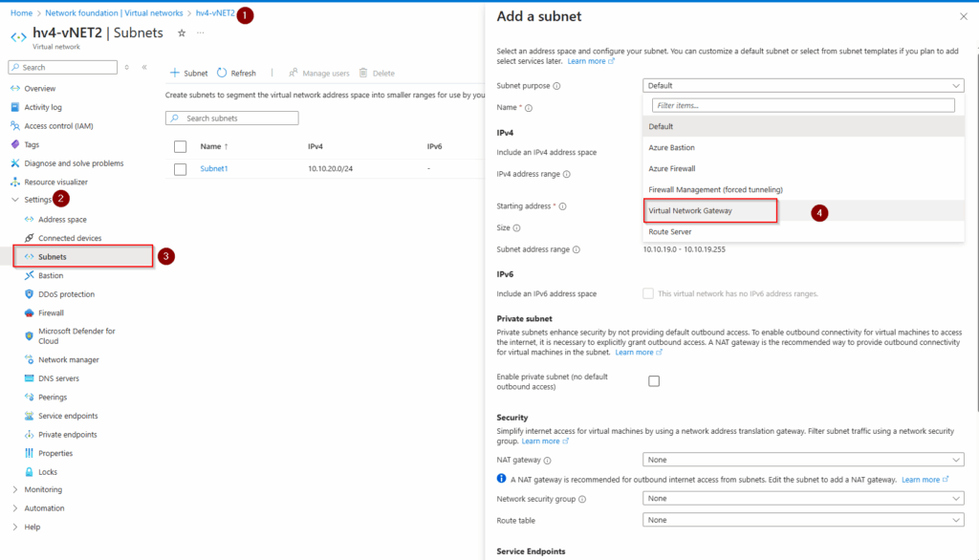Open the Network security group dropdown
Screen dimensions: 979x560
(x=803, y=499)
